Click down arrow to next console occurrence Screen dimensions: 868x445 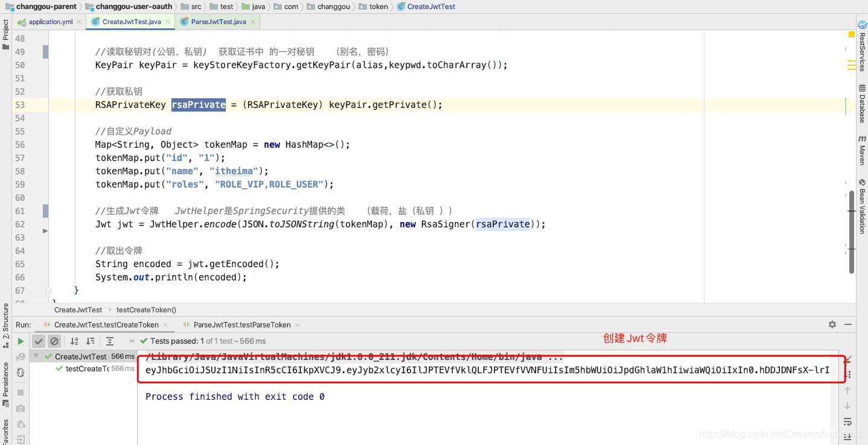pyautogui.click(x=847, y=406)
